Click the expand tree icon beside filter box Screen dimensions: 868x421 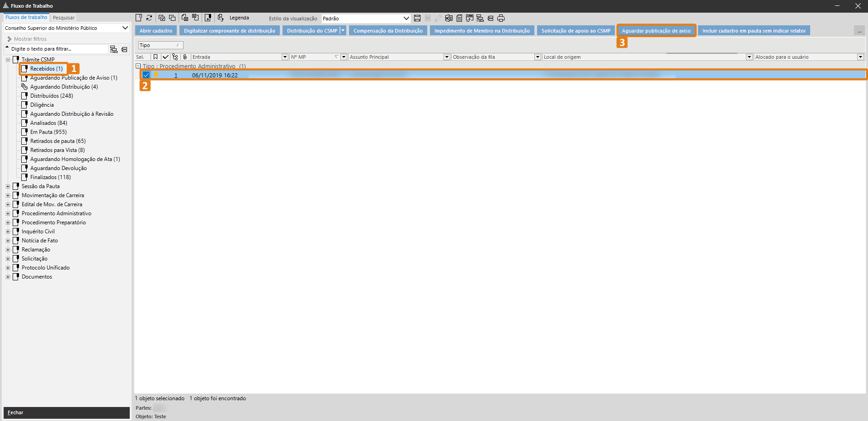[x=114, y=49]
